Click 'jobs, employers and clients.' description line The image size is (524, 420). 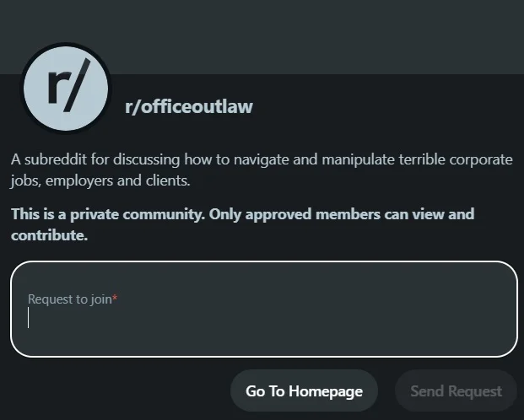[x=100, y=180]
